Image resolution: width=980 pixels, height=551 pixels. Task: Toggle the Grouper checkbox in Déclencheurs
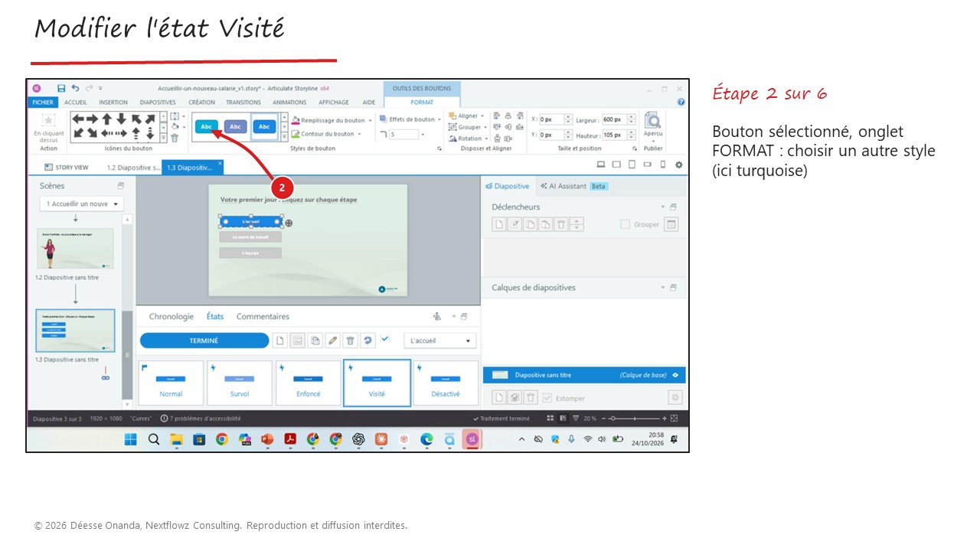coord(625,224)
